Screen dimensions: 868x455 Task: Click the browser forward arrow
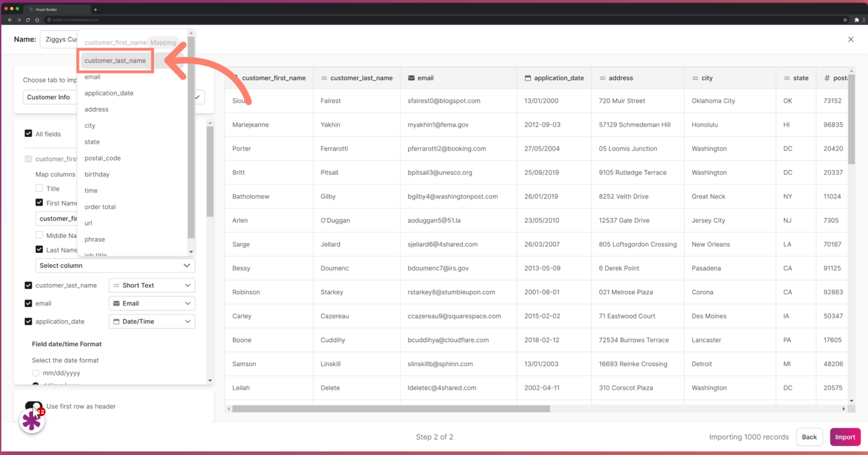coord(19,20)
